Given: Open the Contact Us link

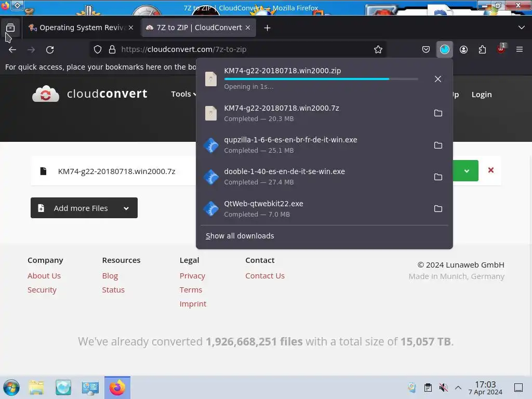Looking at the screenshot, I should click(265, 276).
